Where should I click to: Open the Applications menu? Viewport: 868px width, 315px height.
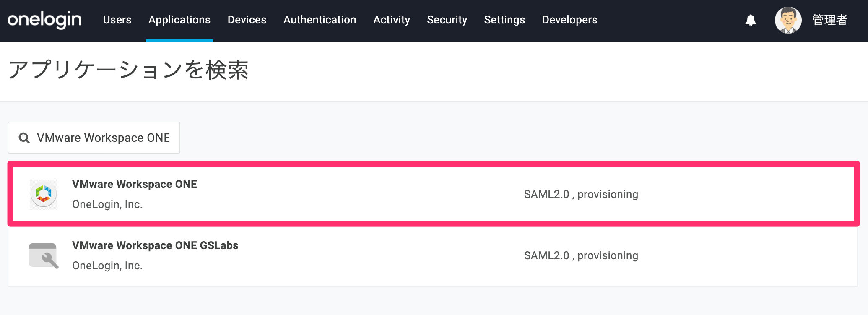(179, 20)
